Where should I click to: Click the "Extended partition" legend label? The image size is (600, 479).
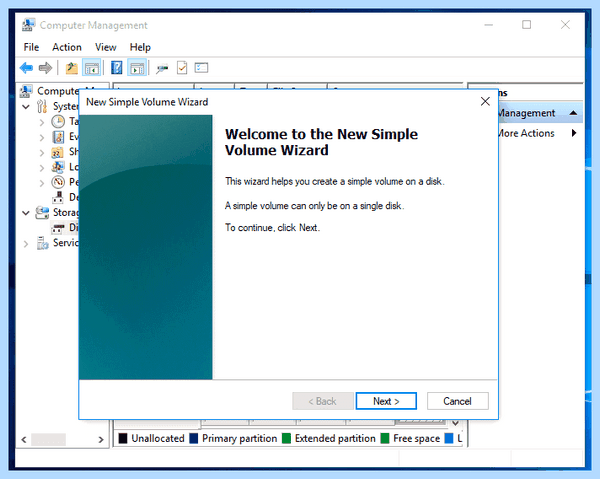335,438
